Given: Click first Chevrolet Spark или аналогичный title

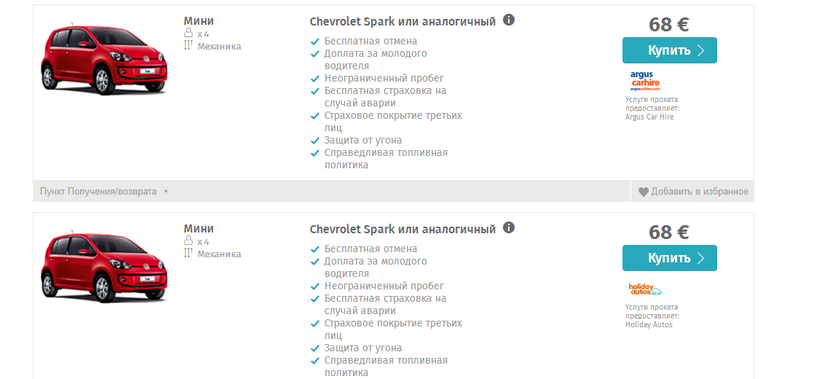Looking at the screenshot, I should point(403,22).
